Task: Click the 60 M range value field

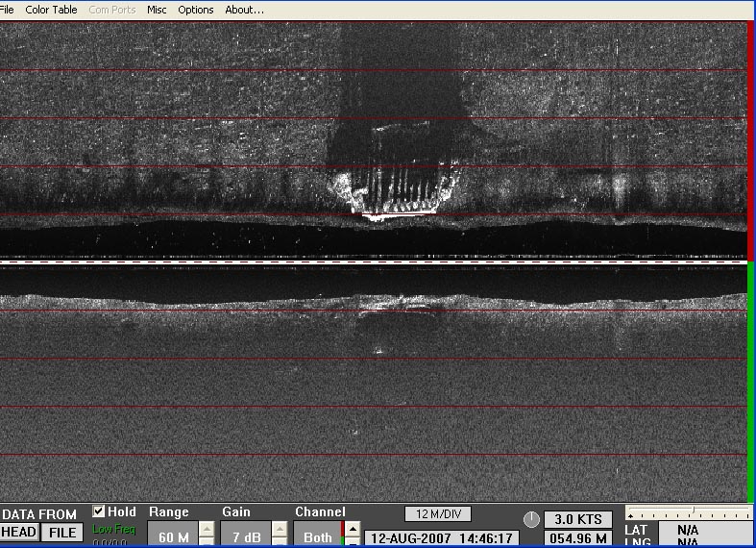Action: click(173, 536)
